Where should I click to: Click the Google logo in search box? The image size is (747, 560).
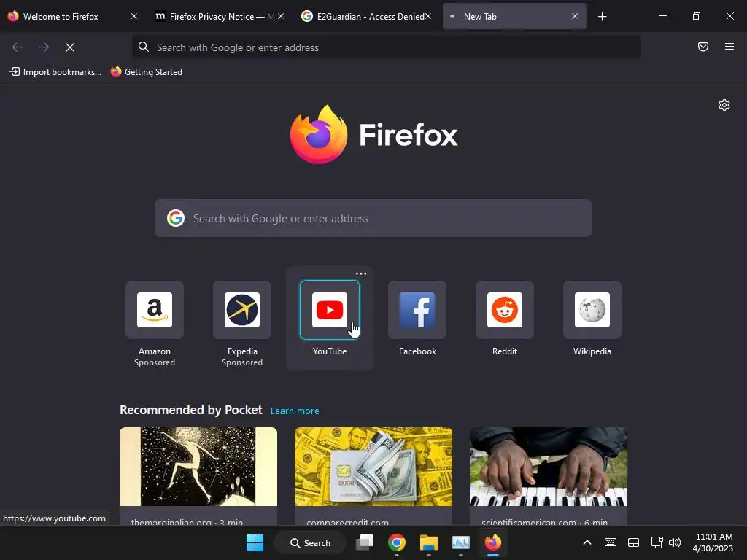click(x=176, y=218)
